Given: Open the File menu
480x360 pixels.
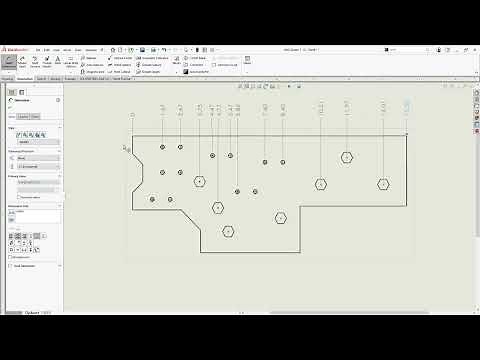Looking at the screenshot, I should tap(38, 50).
